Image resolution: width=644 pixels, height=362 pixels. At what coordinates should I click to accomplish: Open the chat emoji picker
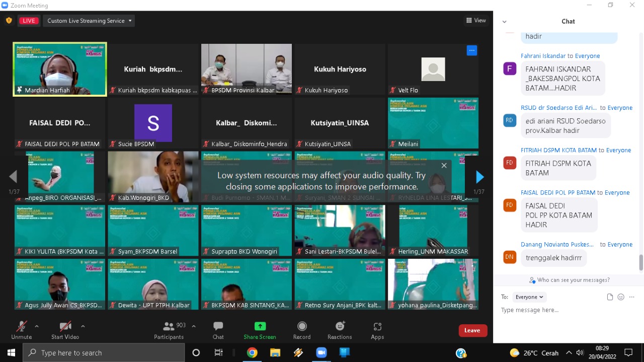621,297
